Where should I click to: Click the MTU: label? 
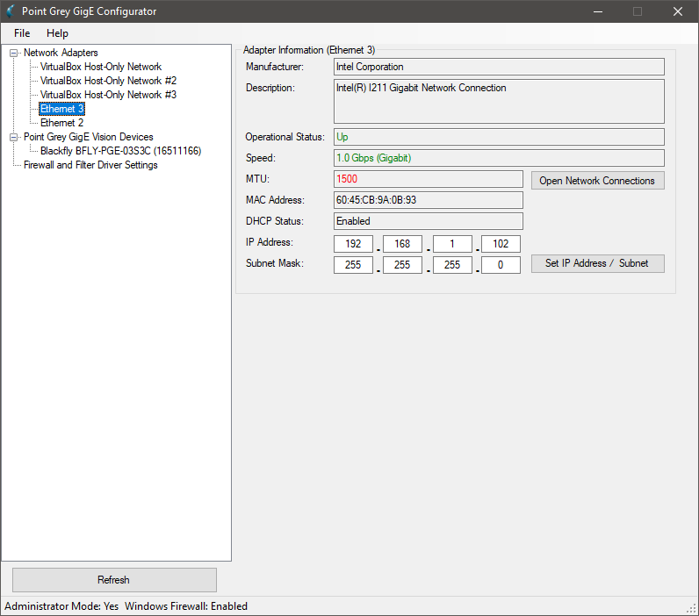(x=257, y=179)
